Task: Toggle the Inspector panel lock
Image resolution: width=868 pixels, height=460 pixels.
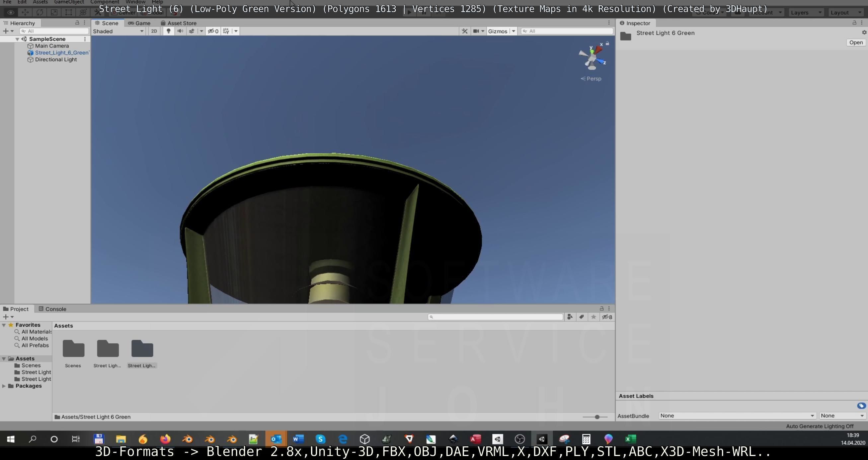Action: coord(854,23)
